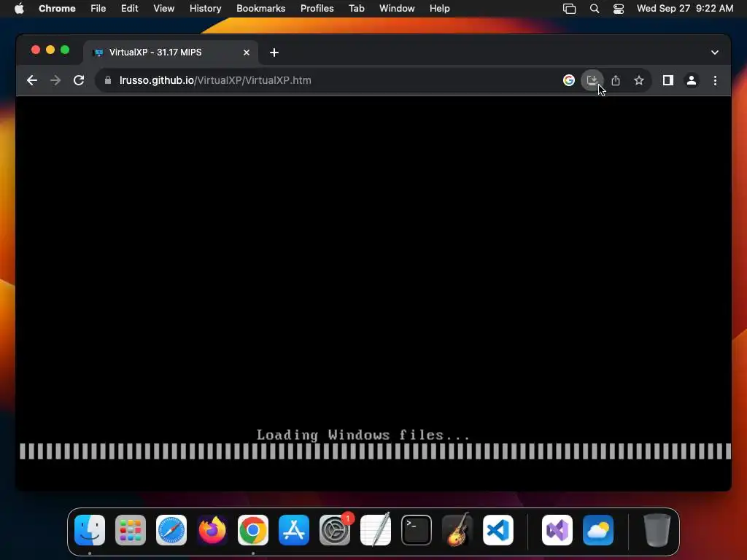
Task: Open the History menu
Action: tap(205, 8)
